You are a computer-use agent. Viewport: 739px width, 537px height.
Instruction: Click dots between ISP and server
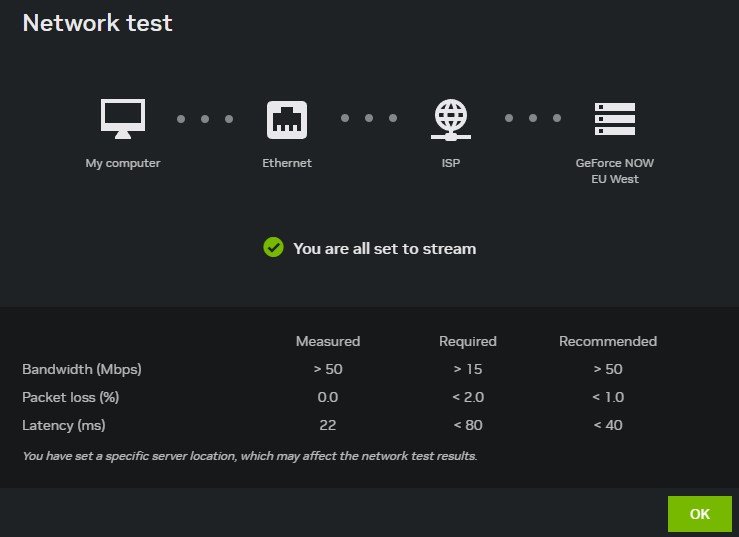click(x=532, y=119)
